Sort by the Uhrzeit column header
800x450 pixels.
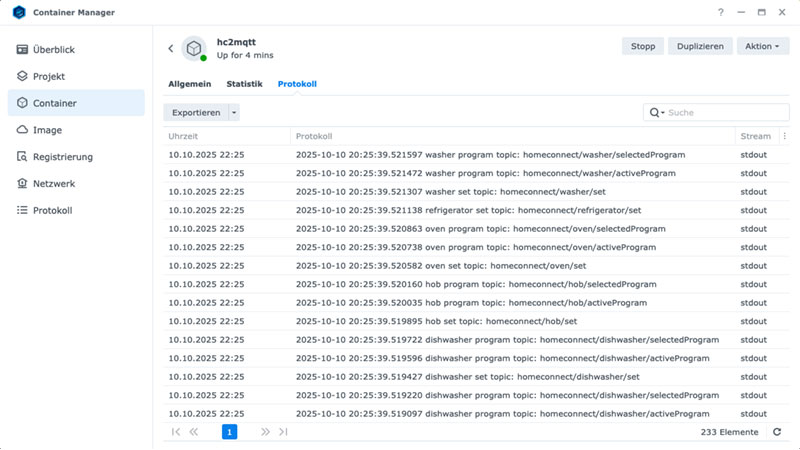pyautogui.click(x=226, y=136)
